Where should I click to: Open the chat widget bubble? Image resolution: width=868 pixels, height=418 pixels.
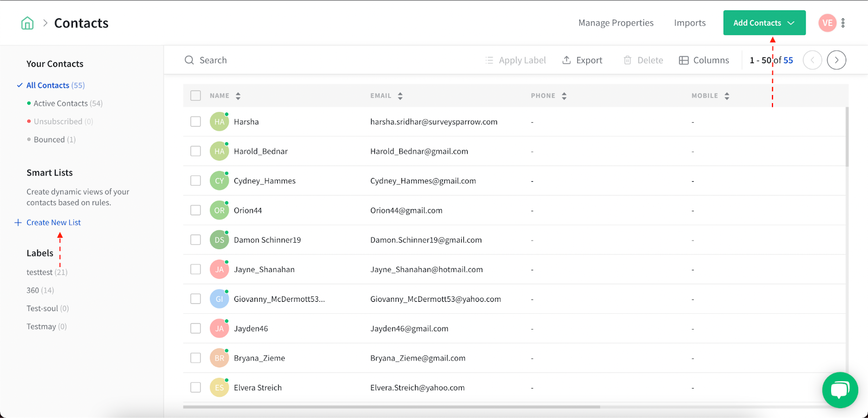(840, 390)
